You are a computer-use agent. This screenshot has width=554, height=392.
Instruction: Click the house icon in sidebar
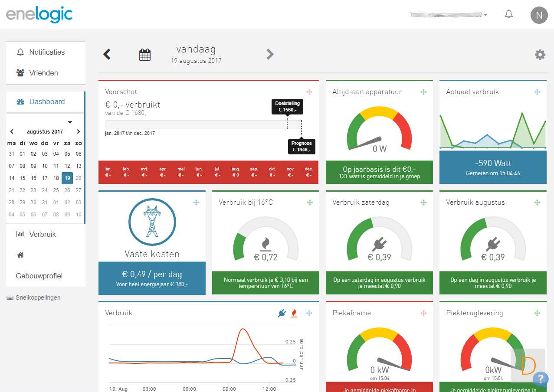click(20, 255)
